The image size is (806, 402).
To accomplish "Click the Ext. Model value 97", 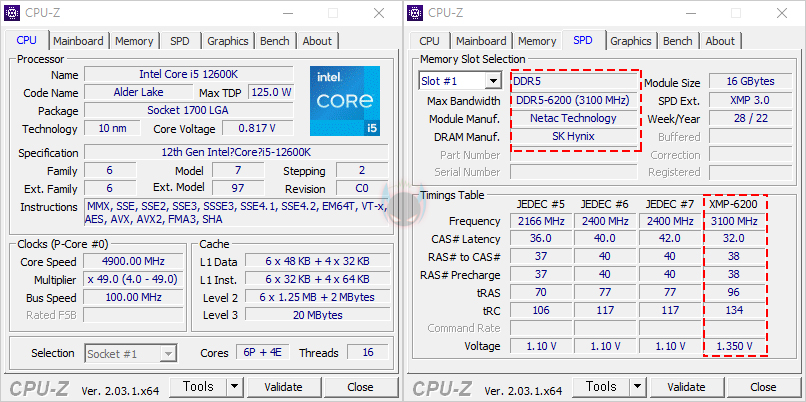I will coord(238,188).
